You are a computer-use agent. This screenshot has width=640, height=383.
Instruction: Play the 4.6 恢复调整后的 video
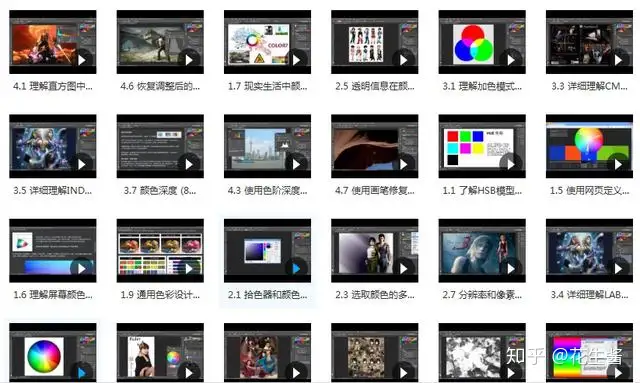tap(189, 60)
